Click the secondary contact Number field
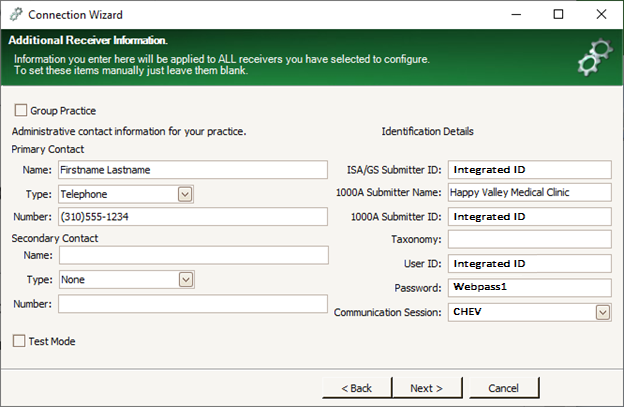Viewport: 624px width, 407px height. [193, 304]
